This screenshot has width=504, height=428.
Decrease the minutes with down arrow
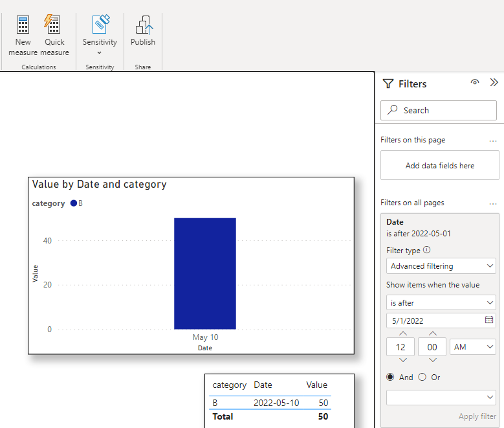tap(433, 360)
